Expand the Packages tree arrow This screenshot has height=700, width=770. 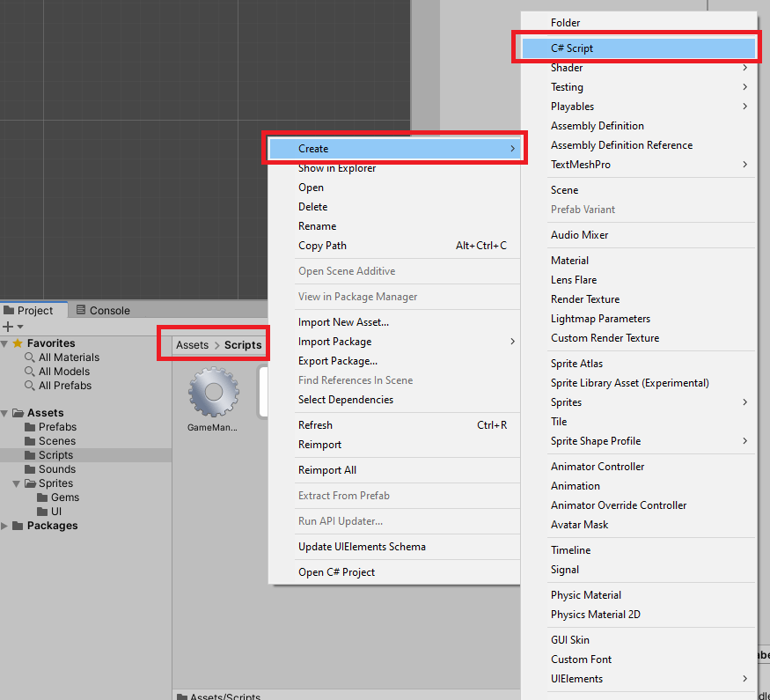pyautogui.click(x=6, y=526)
